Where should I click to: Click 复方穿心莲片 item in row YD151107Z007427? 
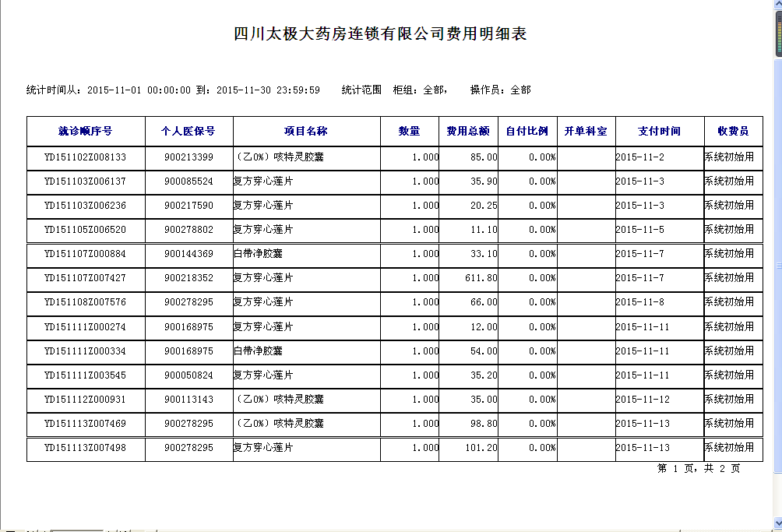click(263, 278)
